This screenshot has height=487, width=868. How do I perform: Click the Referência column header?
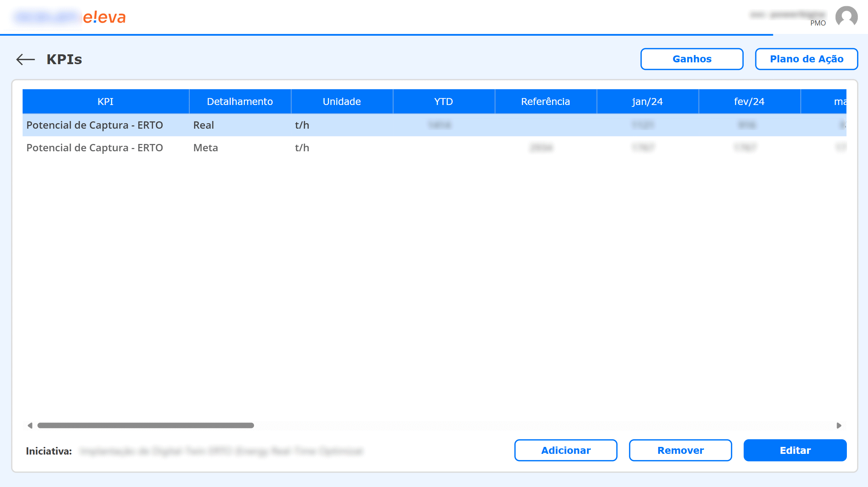545,101
